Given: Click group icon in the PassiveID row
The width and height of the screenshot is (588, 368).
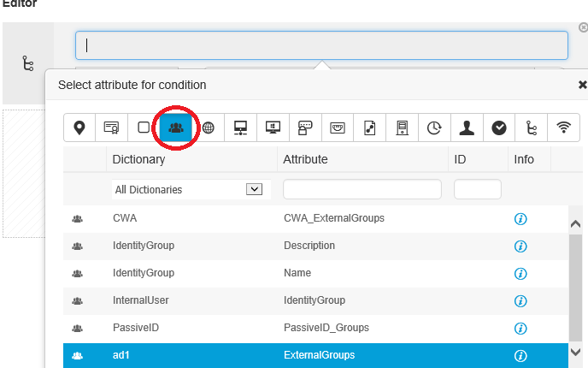Looking at the screenshot, I should [77, 328].
